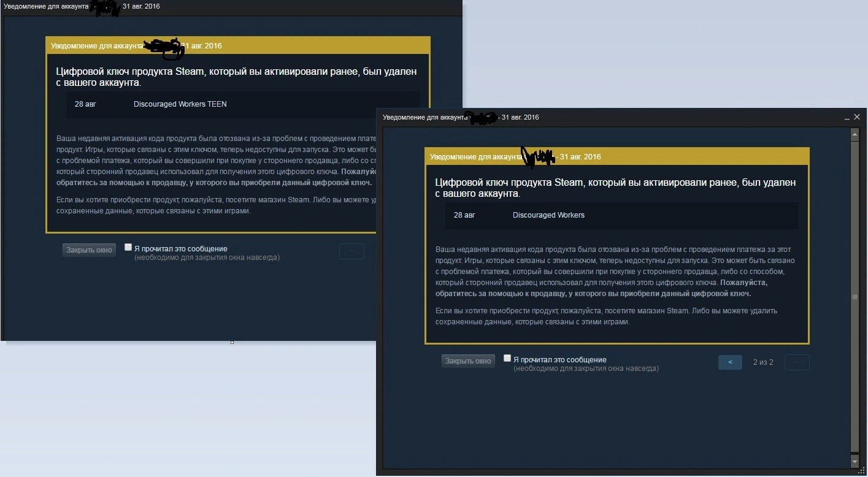Click vertical scrollbar thumb in front window
Image resolution: width=868 pixels, height=477 pixels.
pyautogui.click(x=855, y=297)
